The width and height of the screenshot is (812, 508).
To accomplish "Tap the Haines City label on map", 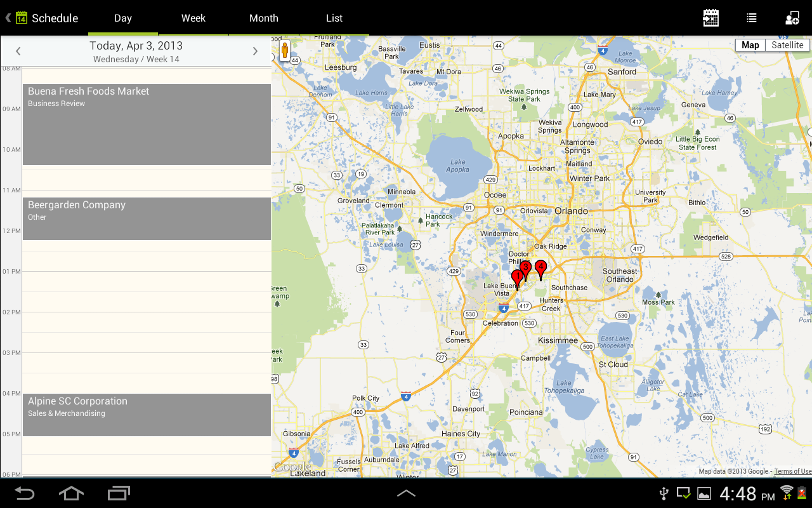I will coord(461,434).
